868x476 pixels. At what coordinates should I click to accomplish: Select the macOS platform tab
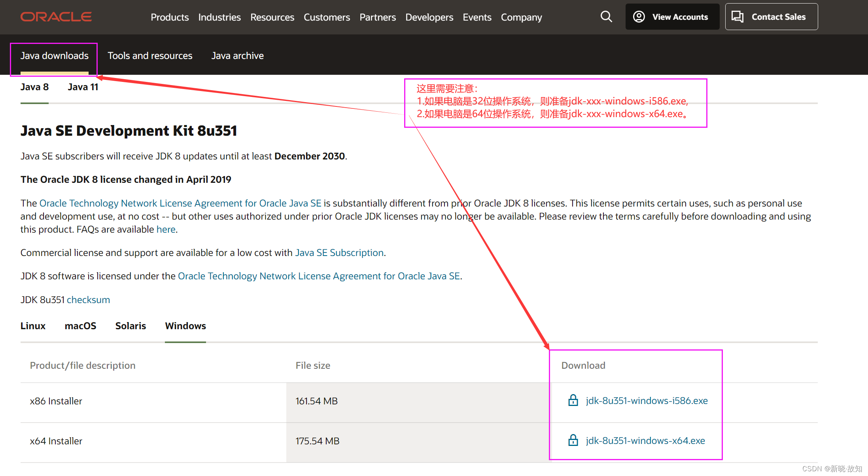coord(80,326)
